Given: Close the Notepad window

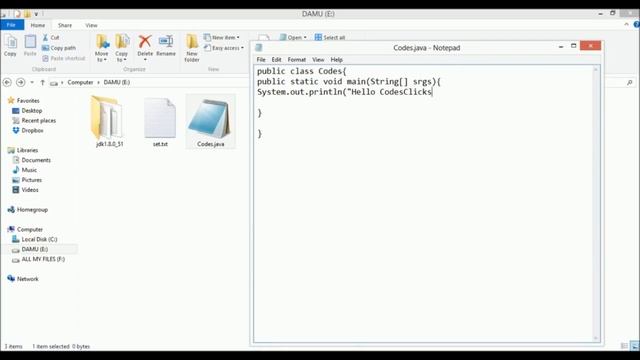Looking at the screenshot, I should tap(590, 46).
